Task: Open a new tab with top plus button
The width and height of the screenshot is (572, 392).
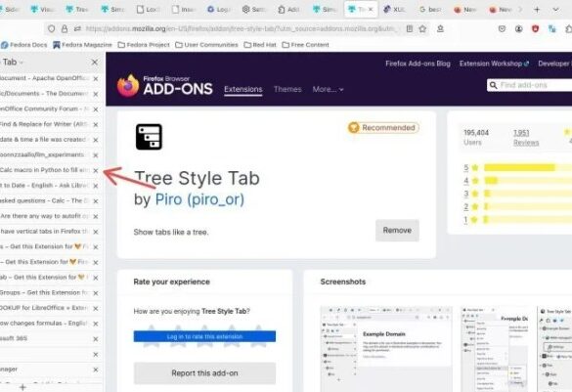Action: click(x=537, y=10)
